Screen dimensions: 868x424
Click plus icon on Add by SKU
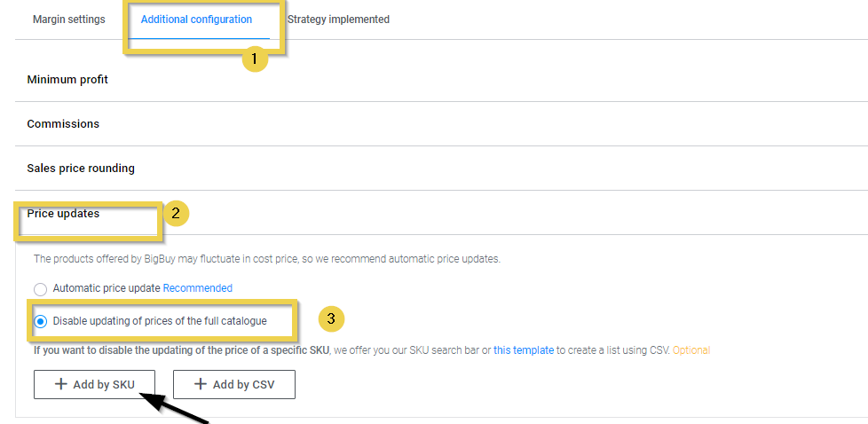click(61, 384)
